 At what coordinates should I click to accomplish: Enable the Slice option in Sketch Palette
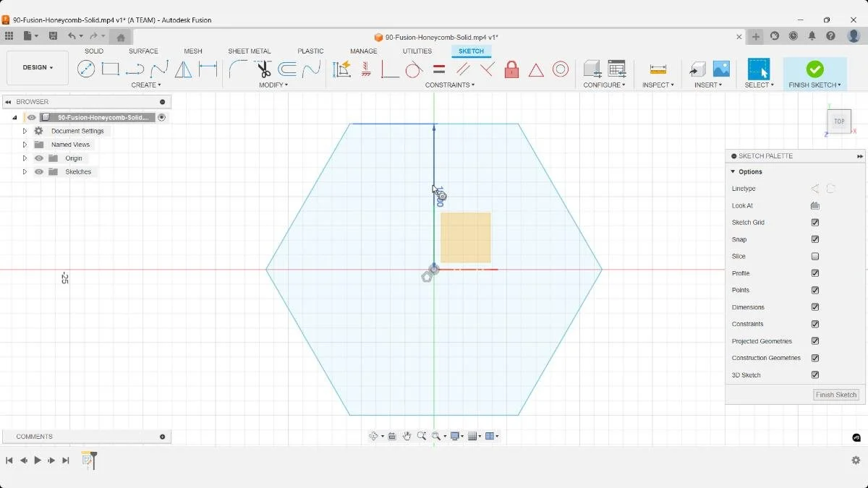click(x=814, y=256)
